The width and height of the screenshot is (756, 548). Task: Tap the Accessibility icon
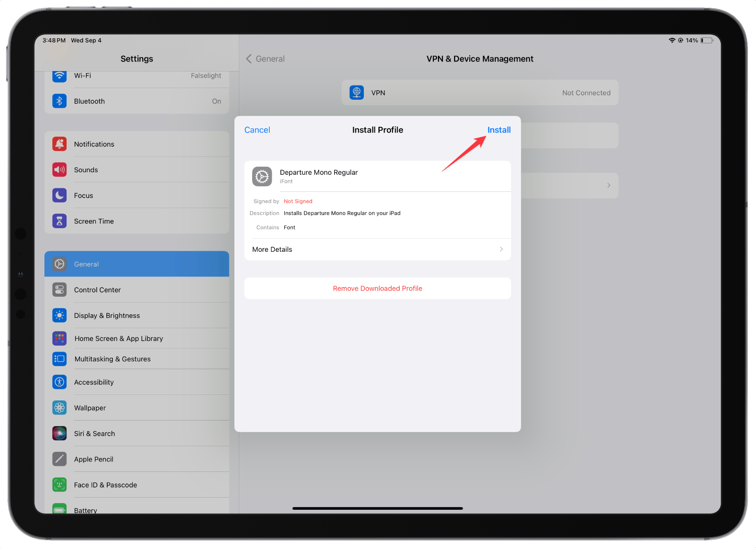(x=59, y=382)
